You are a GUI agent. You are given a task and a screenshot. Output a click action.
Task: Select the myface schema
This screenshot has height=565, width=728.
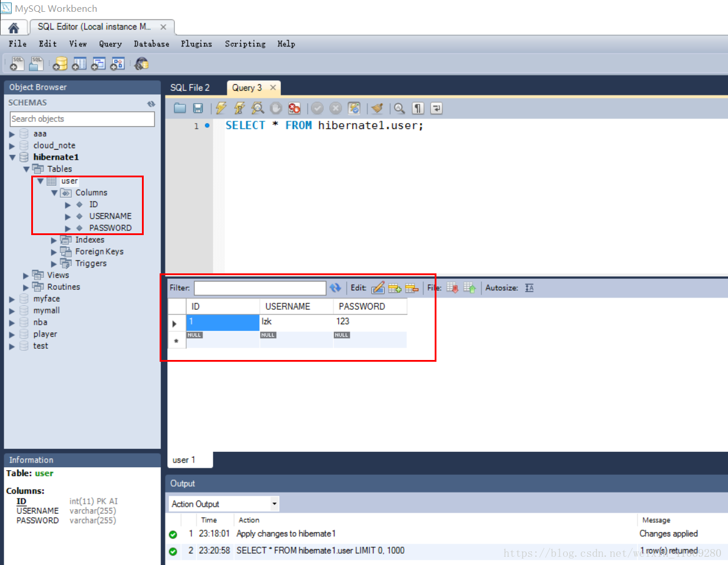[x=47, y=299]
